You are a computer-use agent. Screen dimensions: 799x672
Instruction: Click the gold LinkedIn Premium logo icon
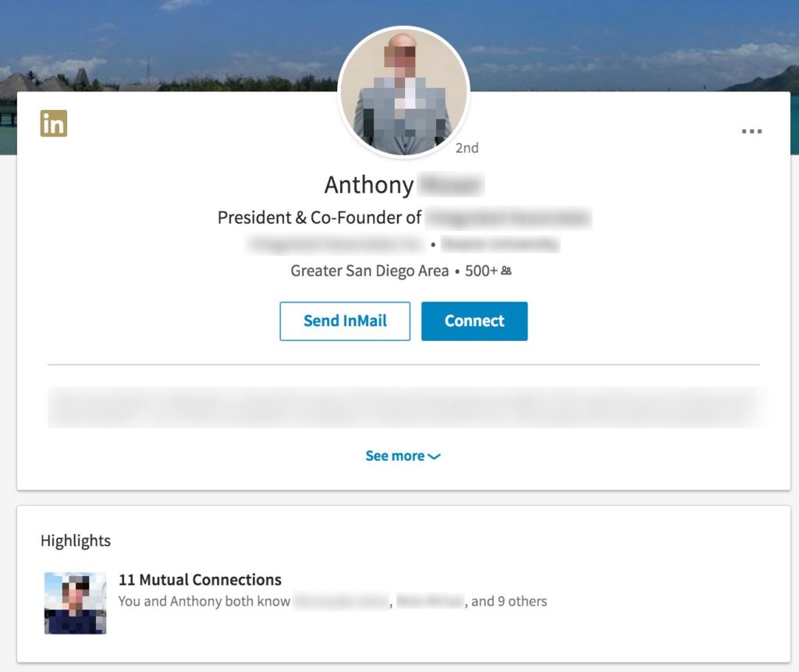(x=54, y=123)
